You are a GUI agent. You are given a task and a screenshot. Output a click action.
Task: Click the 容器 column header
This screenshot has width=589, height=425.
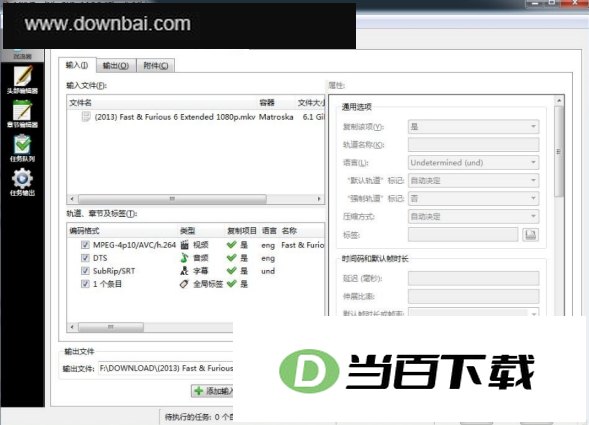[x=267, y=103]
